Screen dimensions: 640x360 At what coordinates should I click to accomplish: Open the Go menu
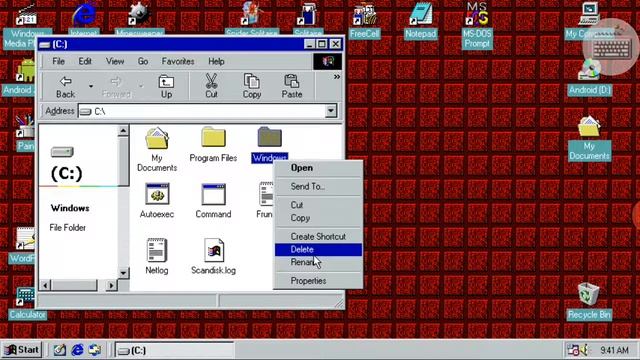tap(143, 61)
